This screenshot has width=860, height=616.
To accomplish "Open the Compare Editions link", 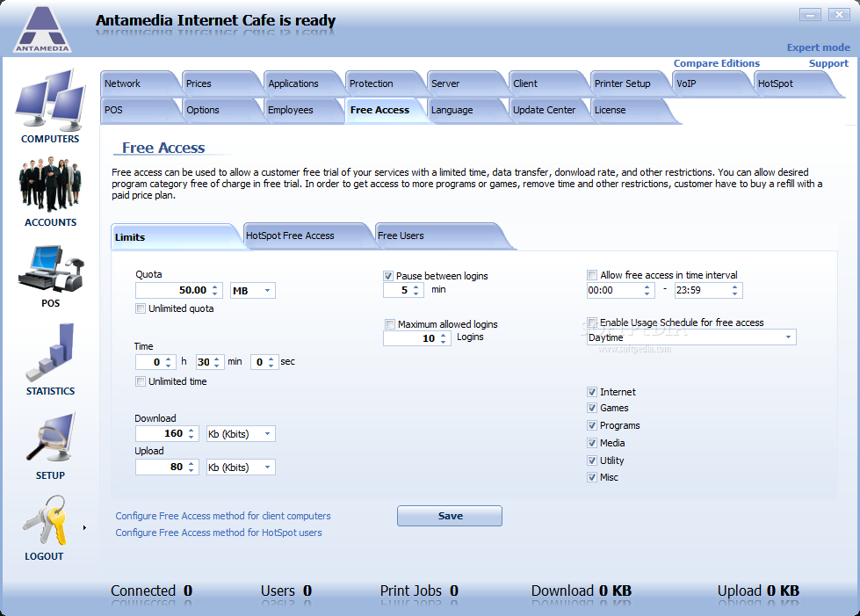I will tap(716, 63).
